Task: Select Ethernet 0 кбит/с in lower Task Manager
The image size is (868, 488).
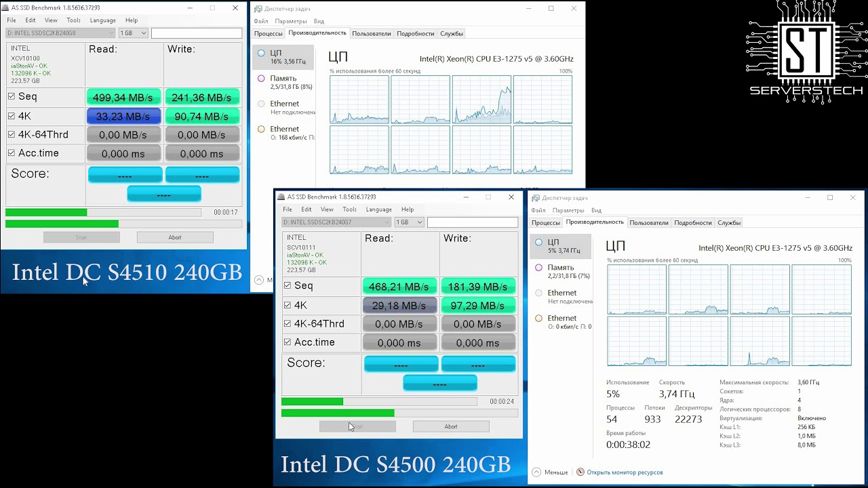Action: (561, 322)
